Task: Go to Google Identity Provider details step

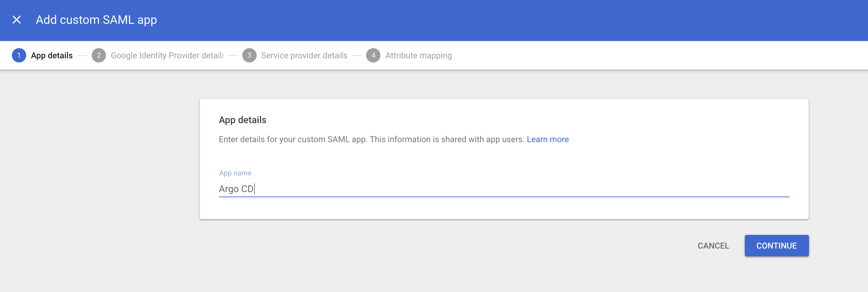Action: (167, 56)
